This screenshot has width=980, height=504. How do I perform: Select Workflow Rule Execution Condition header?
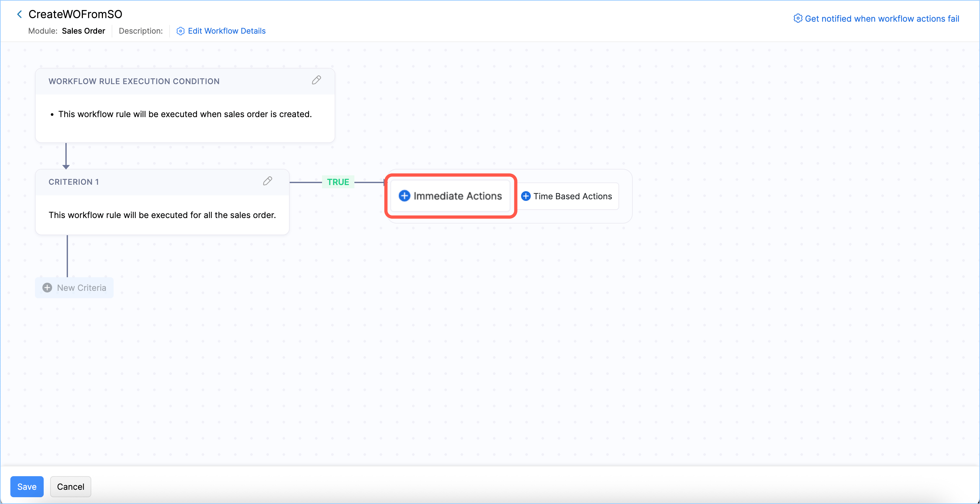(134, 81)
